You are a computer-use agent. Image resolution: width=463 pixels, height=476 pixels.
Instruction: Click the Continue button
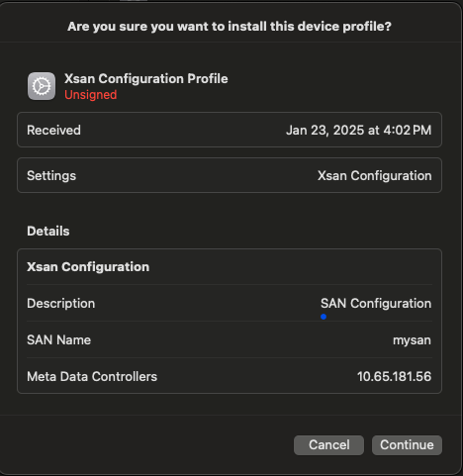tap(407, 445)
